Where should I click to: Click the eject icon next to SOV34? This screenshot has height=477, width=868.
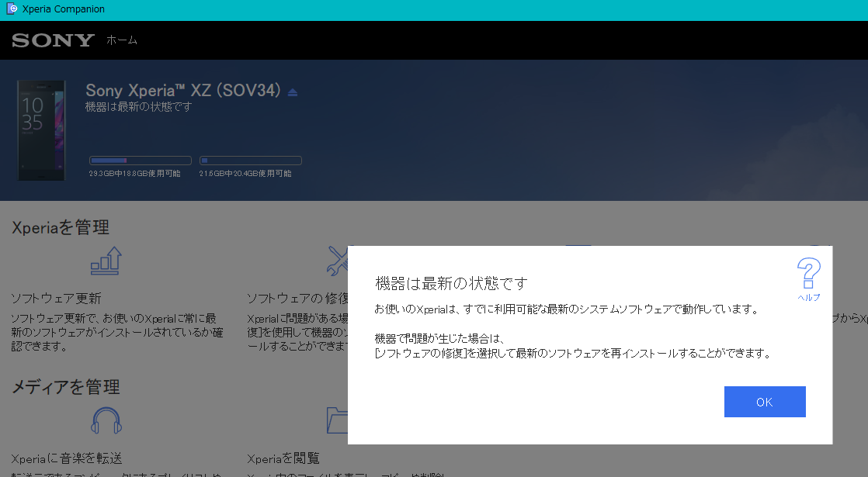(292, 91)
